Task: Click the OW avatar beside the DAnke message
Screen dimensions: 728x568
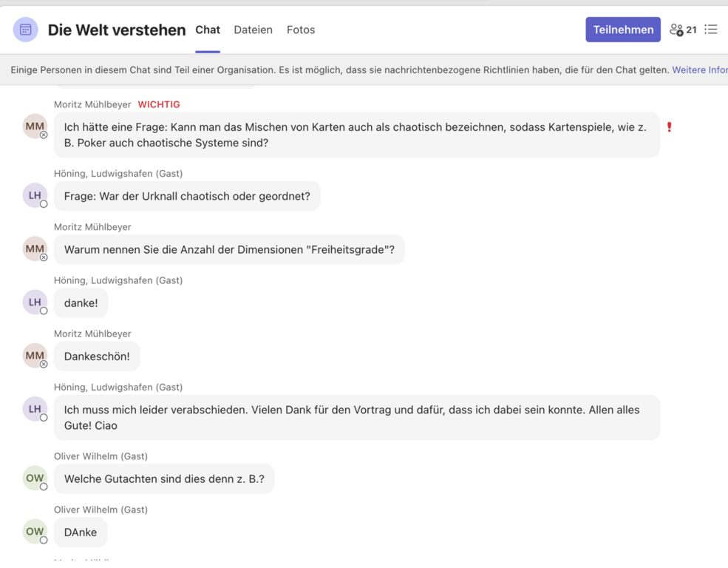Action: pos(35,531)
